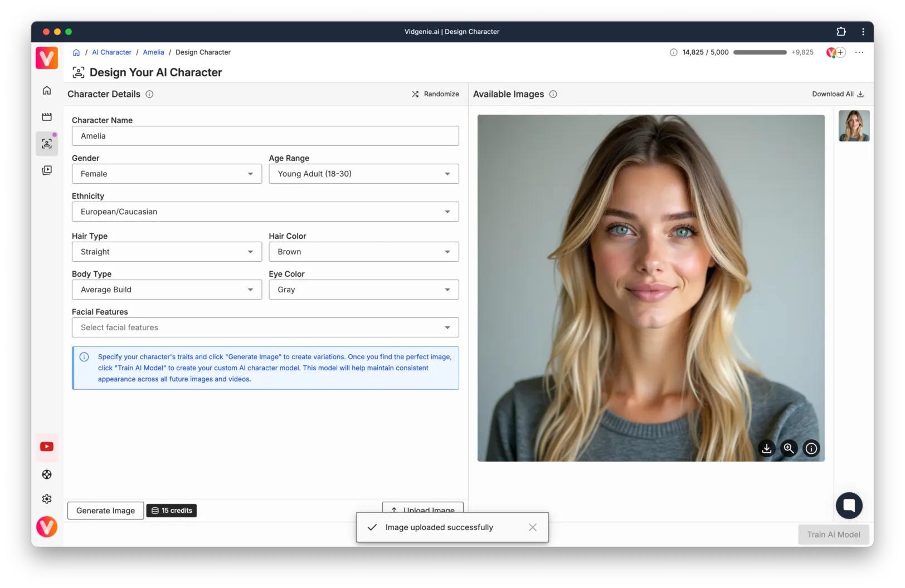Open the video clapperboard icon in sidebar

coord(47,117)
